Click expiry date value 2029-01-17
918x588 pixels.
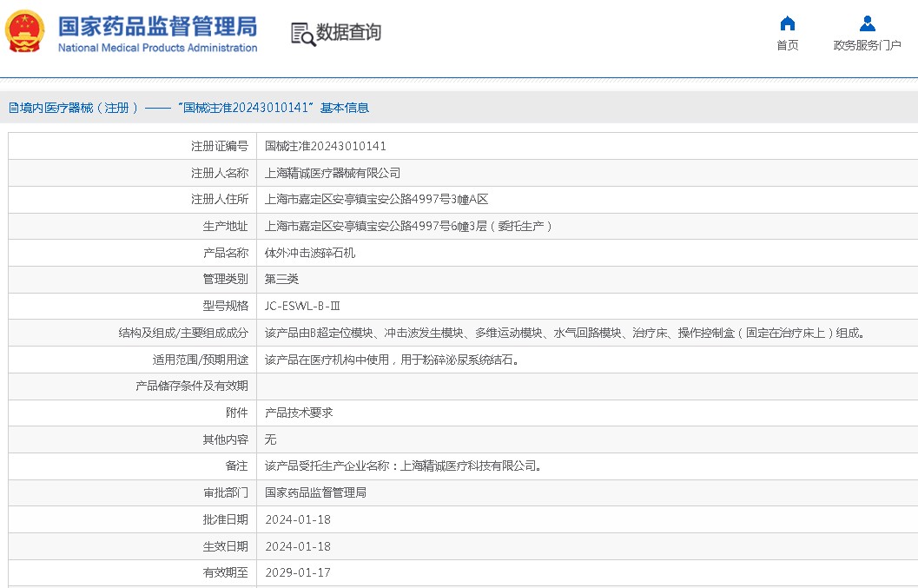pos(298,572)
